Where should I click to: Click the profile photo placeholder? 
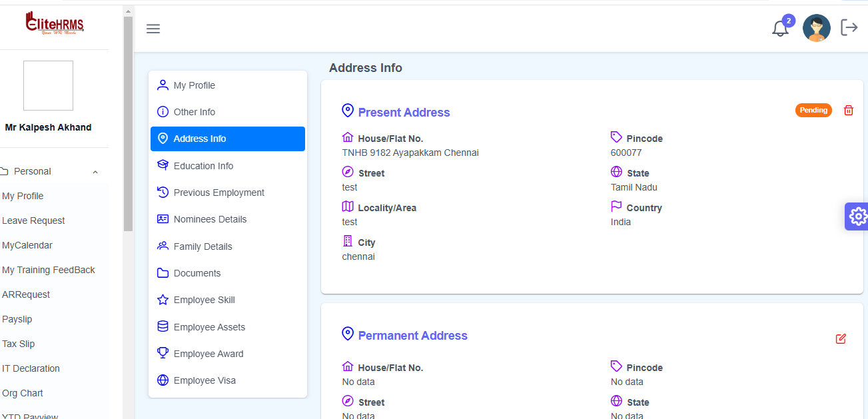tap(48, 86)
